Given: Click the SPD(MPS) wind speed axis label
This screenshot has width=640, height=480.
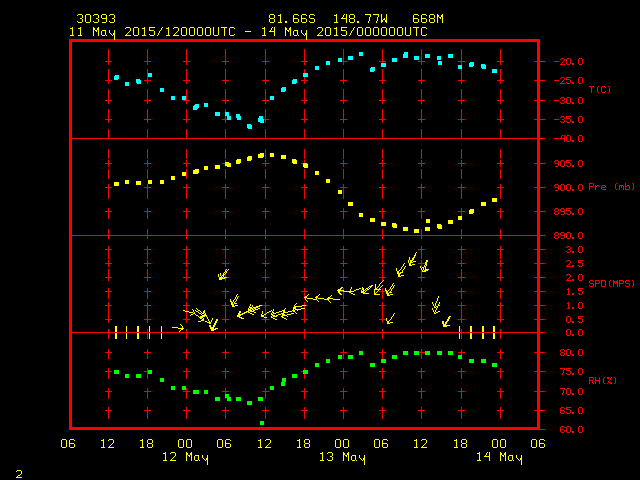Looking at the screenshot, I should pos(611,283).
